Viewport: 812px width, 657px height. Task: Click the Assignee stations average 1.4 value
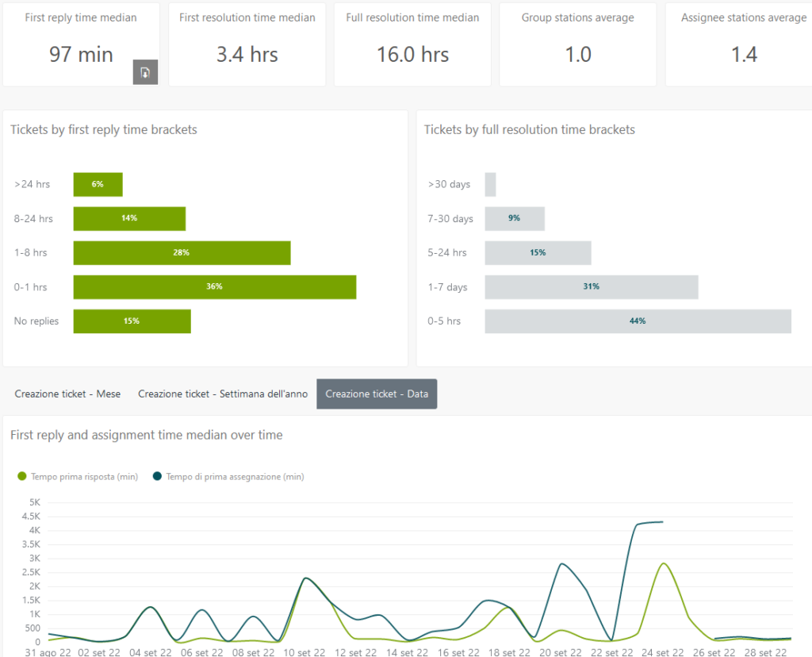(744, 55)
